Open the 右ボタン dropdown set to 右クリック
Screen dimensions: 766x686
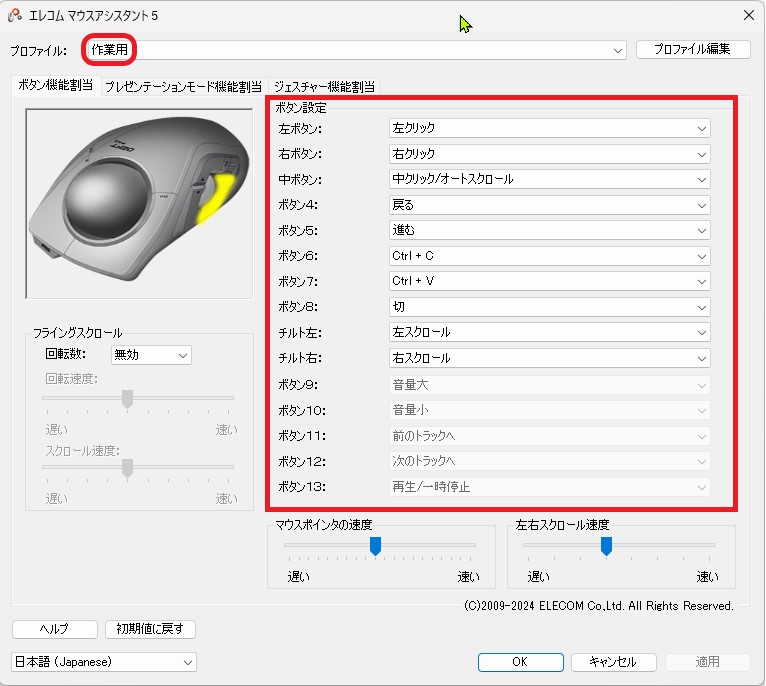point(550,154)
